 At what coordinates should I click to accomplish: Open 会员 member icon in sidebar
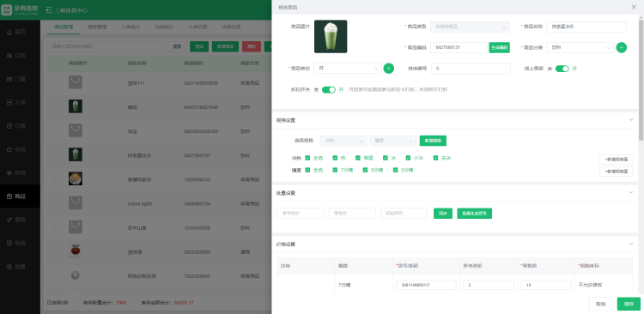(9, 149)
